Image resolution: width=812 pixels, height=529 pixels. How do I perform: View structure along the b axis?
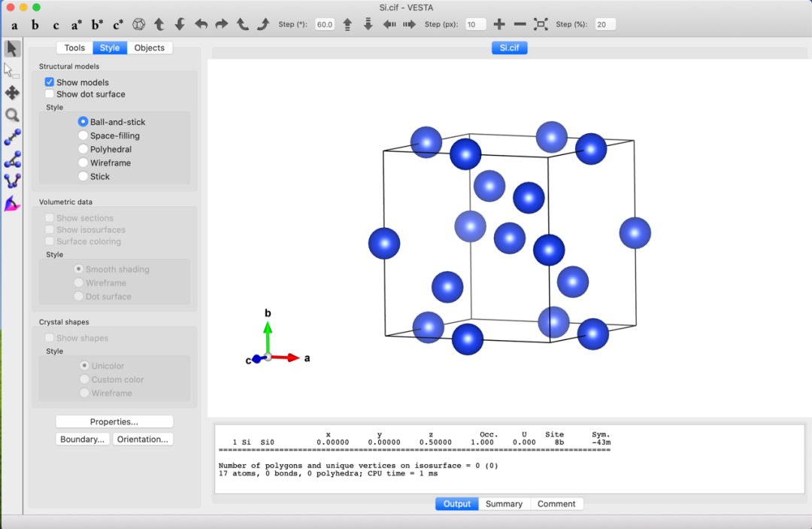[x=35, y=25]
